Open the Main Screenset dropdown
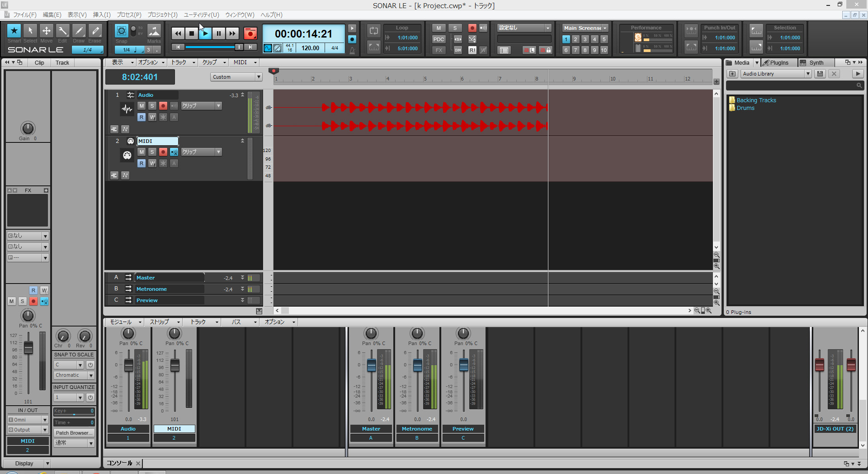 (585, 28)
